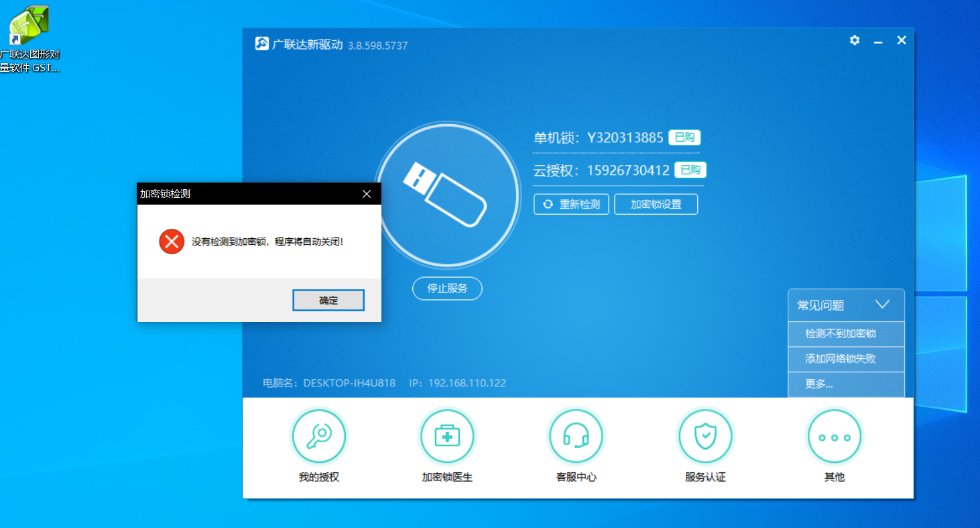The height and width of the screenshot is (528, 980).
Task: Click the 停止服务 button
Action: 447,289
